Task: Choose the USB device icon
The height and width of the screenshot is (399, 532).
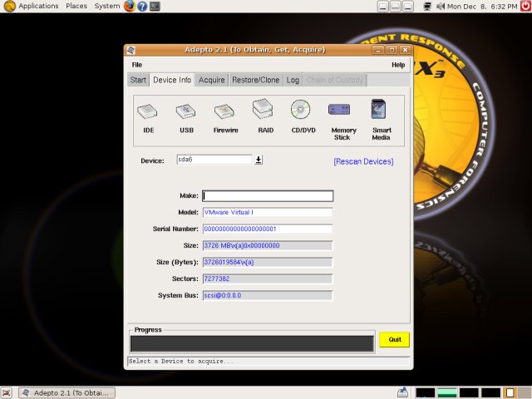Action: coord(185,111)
